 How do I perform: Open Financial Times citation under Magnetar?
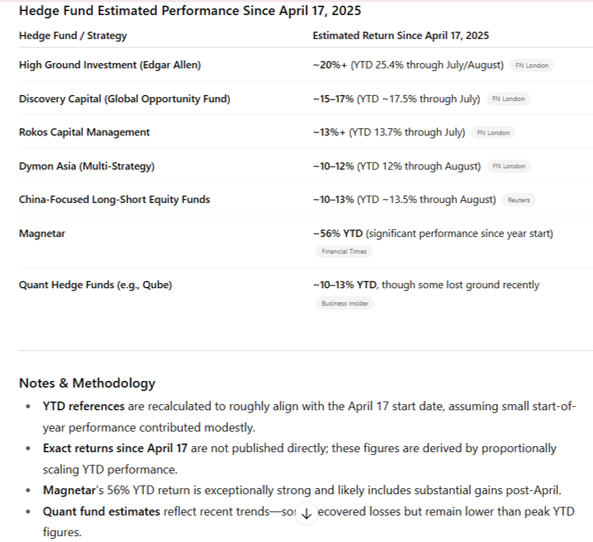click(x=344, y=252)
